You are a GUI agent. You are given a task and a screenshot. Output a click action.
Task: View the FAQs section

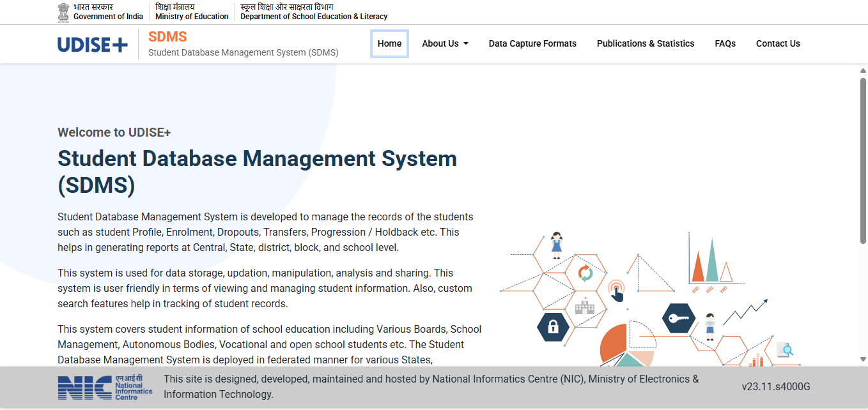point(725,43)
